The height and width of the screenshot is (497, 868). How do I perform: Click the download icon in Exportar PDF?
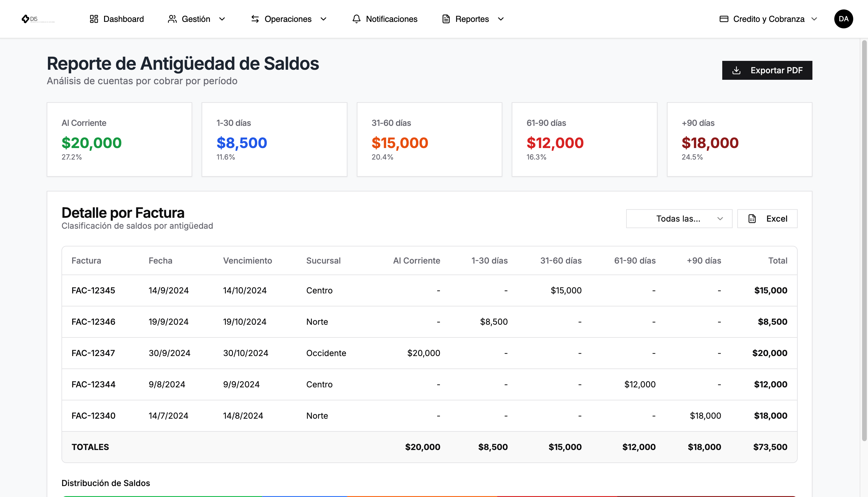tap(736, 70)
